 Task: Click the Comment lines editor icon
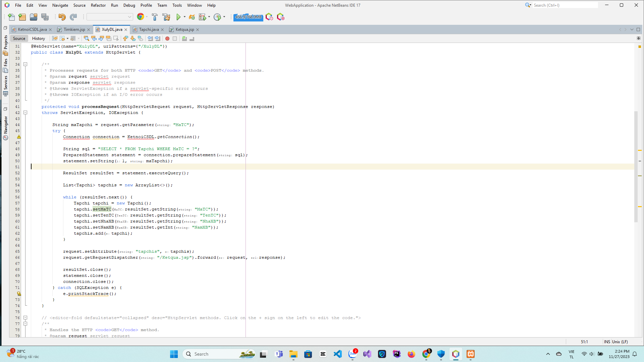click(184, 39)
